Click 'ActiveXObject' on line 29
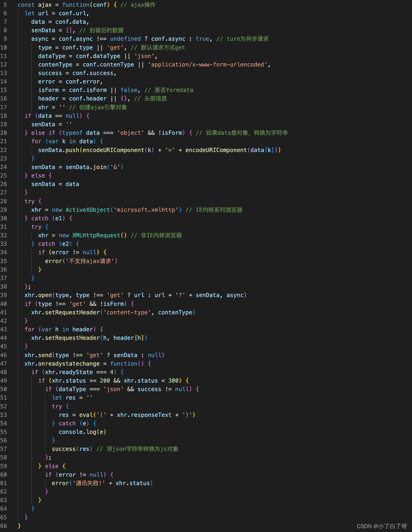The width and height of the screenshot is (412, 532). (88, 210)
